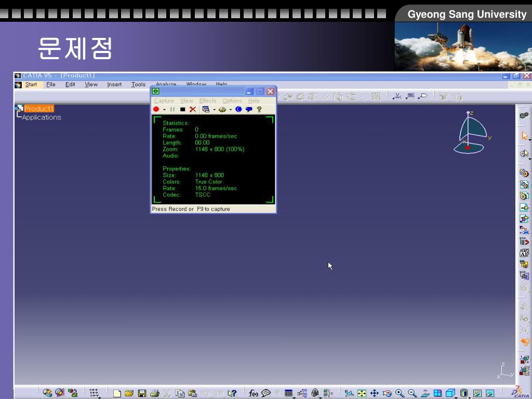
Task: Start recording with the red Record button
Action: point(156,109)
